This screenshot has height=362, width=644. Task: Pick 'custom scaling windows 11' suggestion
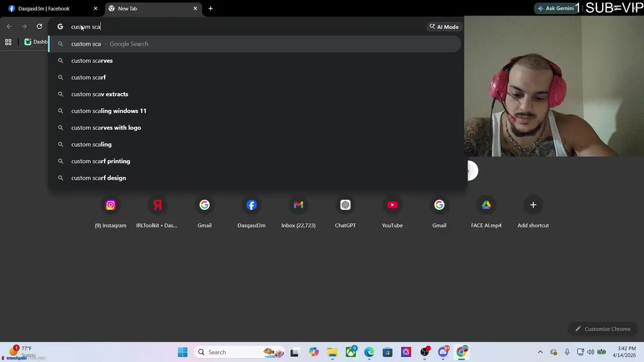(x=255, y=111)
